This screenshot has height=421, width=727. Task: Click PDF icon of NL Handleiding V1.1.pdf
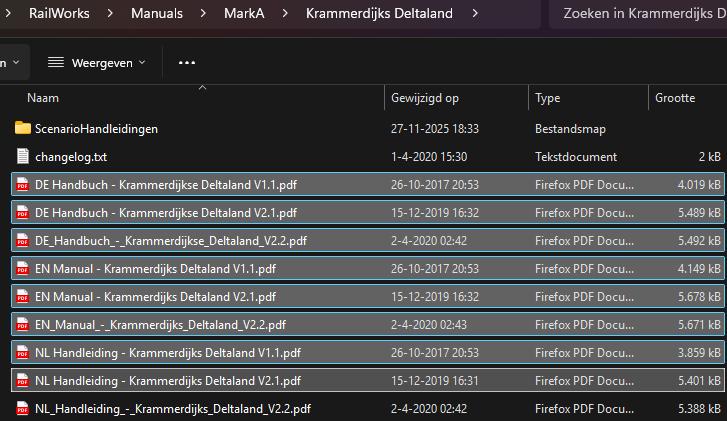(x=22, y=352)
